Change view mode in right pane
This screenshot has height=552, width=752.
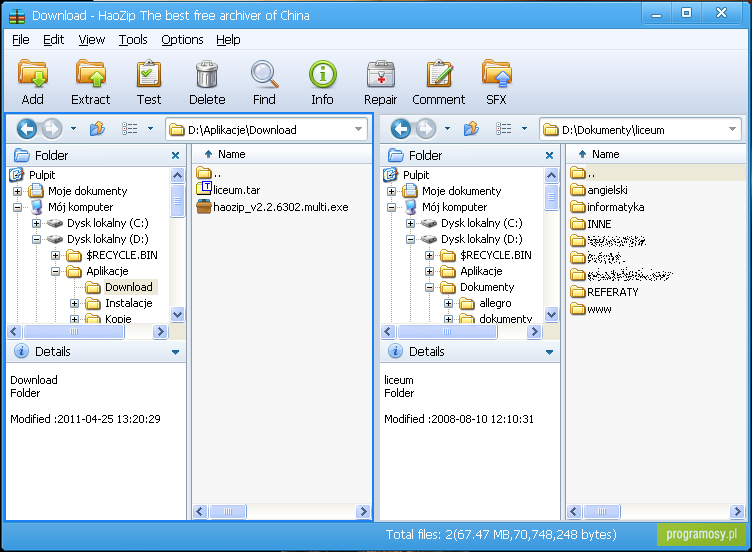pos(504,129)
